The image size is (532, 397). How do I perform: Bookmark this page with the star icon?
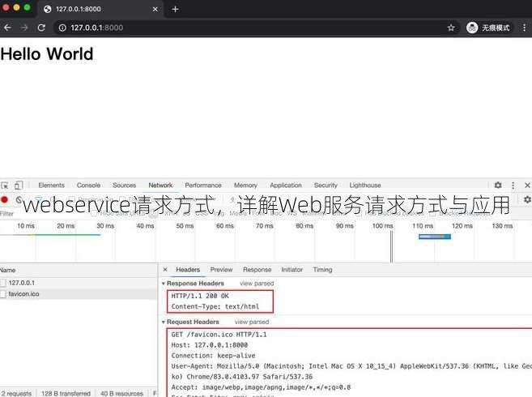click(x=451, y=28)
